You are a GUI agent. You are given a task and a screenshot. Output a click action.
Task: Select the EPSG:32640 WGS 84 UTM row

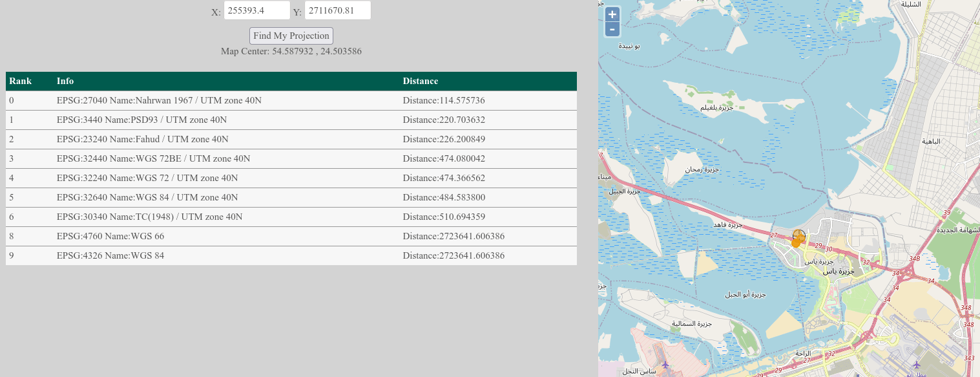point(291,198)
